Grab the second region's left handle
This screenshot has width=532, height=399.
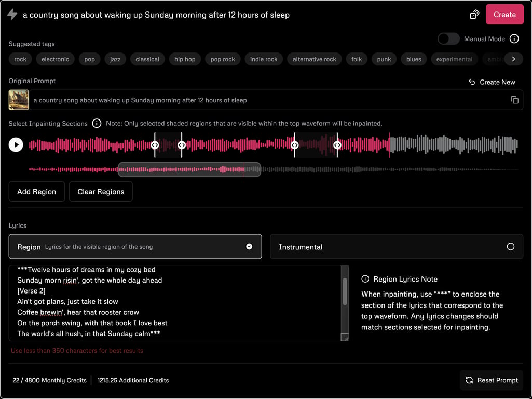pyautogui.click(x=294, y=145)
